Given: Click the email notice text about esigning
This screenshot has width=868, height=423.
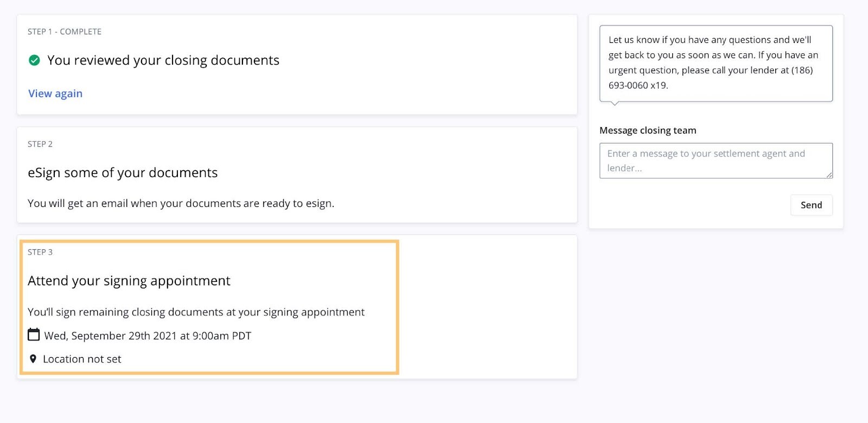Looking at the screenshot, I should tap(181, 203).
